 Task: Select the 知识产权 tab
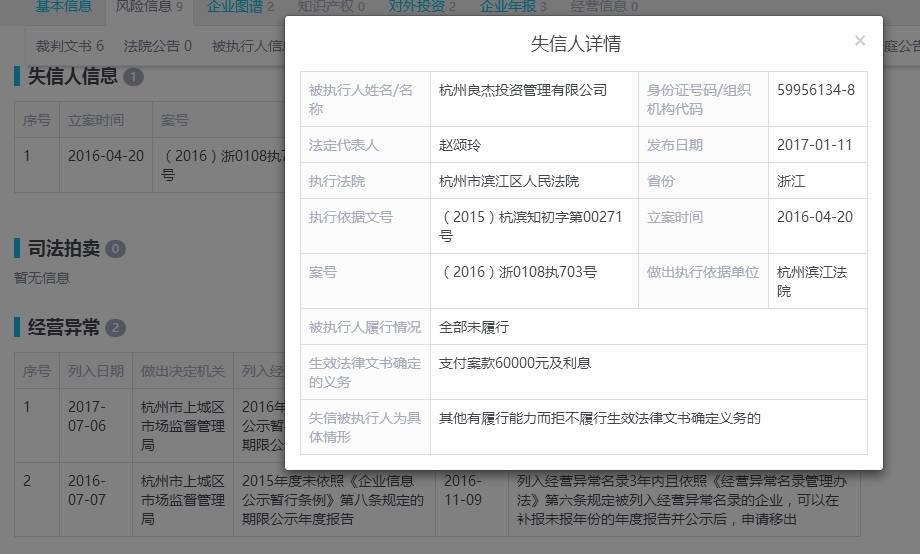point(331,7)
